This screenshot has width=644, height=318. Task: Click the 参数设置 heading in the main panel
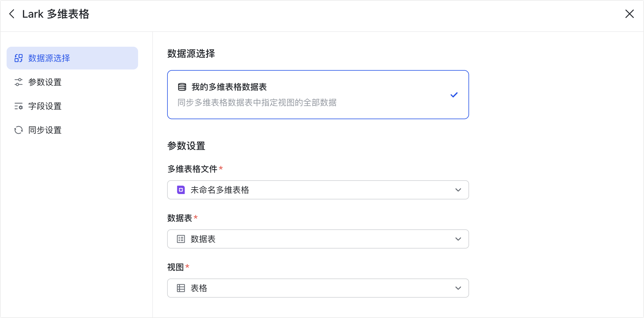(186, 146)
